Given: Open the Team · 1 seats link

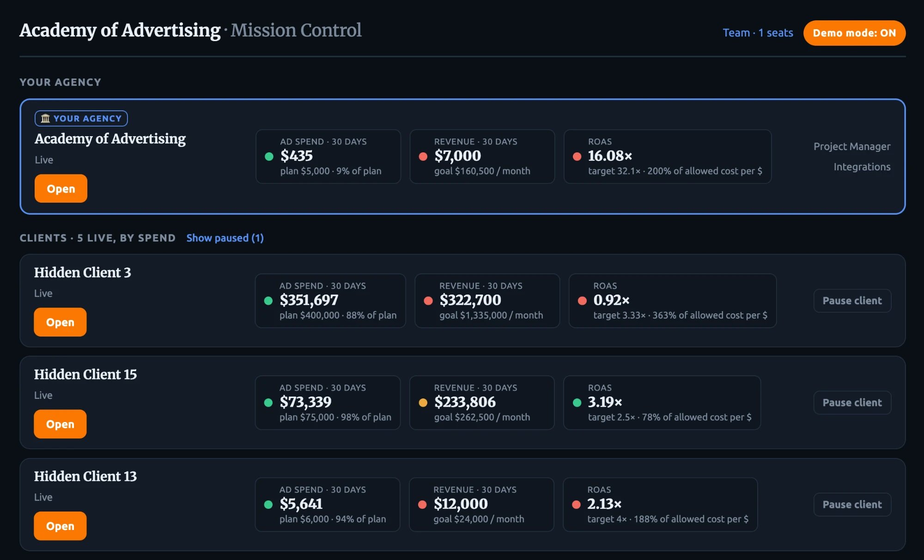Looking at the screenshot, I should [758, 33].
